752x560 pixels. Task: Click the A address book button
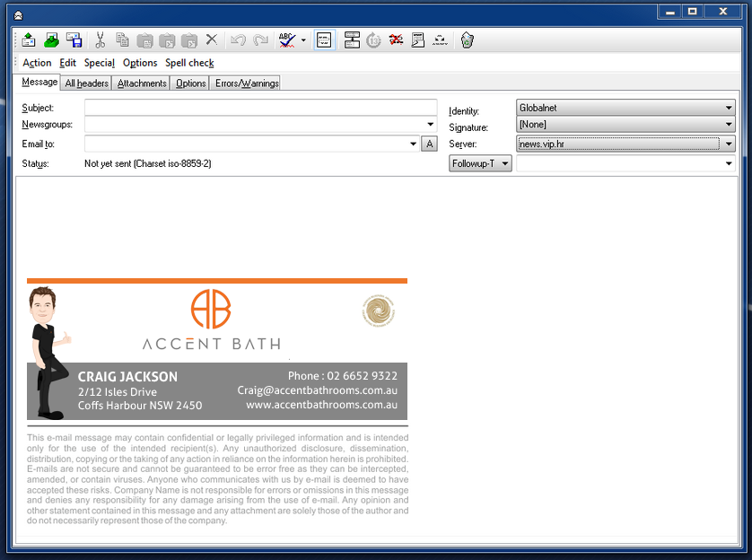pos(429,144)
